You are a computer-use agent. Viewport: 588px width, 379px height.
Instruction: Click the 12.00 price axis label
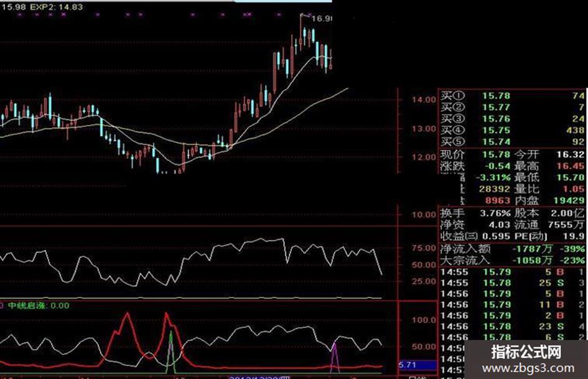pyautogui.click(x=424, y=157)
